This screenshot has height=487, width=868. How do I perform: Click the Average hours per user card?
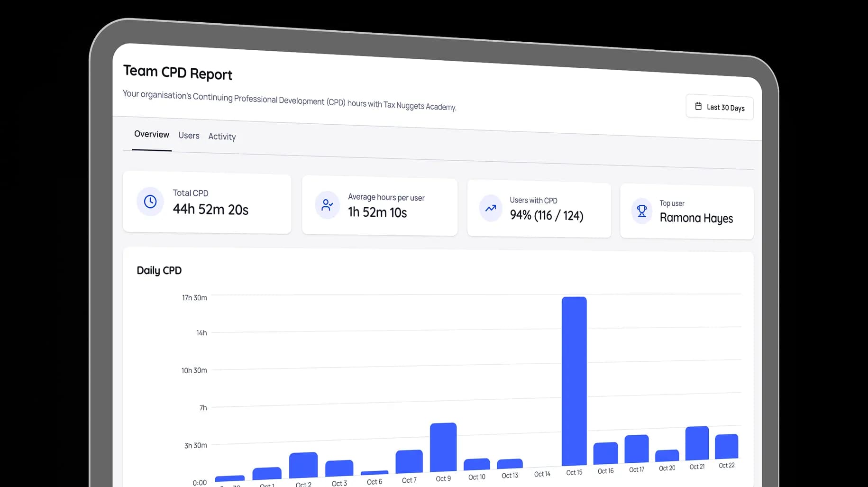380,206
